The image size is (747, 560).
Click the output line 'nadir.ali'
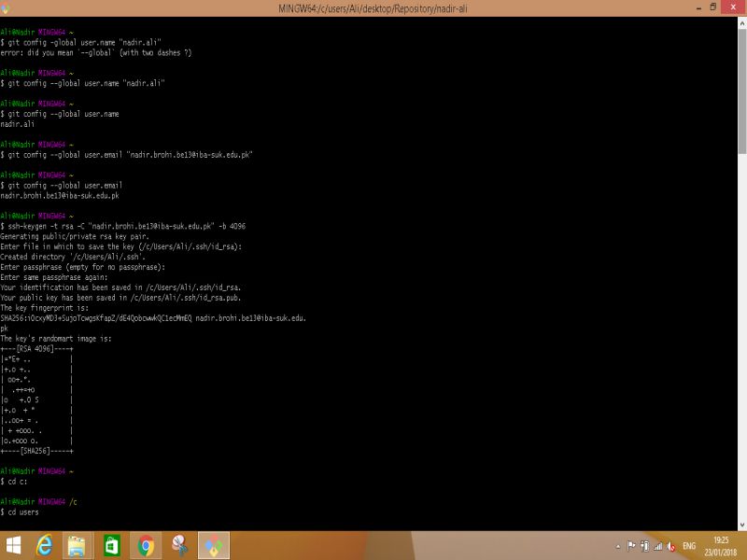click(17, 124)
